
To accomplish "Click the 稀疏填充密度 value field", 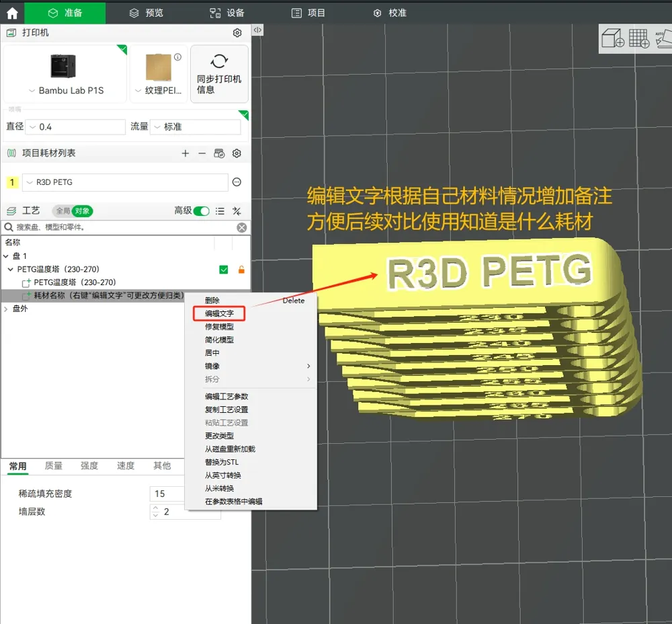I will [167, 494].
